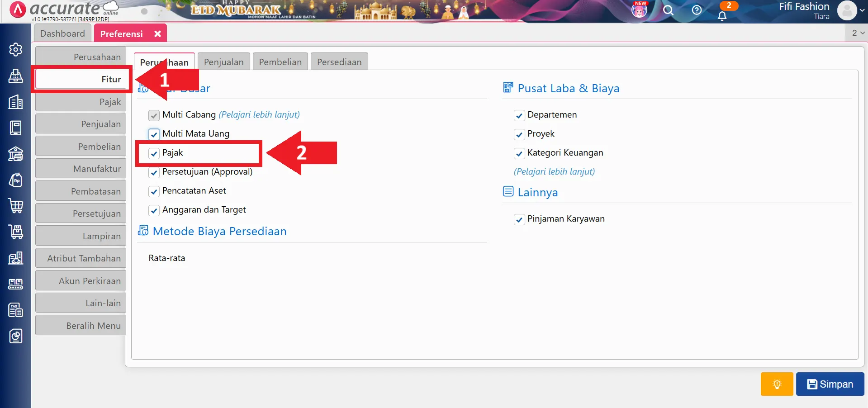This screenshot has width=868, height=408.
Task: Open Pelajari lebih lanjut link beside Multi Cabang
Action: click(259, 114)
